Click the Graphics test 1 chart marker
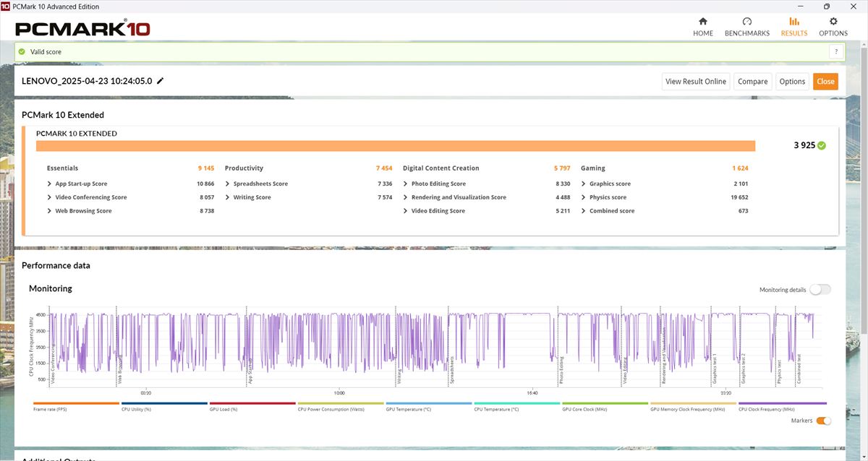The width and height of the screenshot is (868, 461). [715, 369]
